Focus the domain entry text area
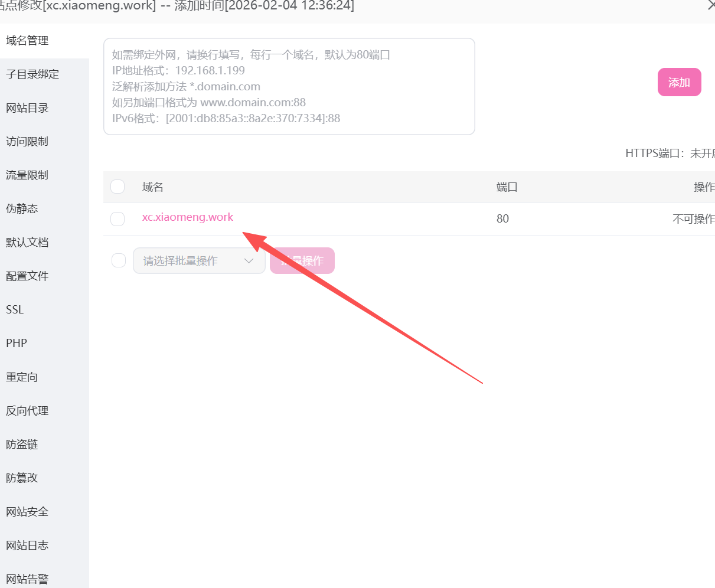Screen dimensions: 715x588 tap(289, 86)
